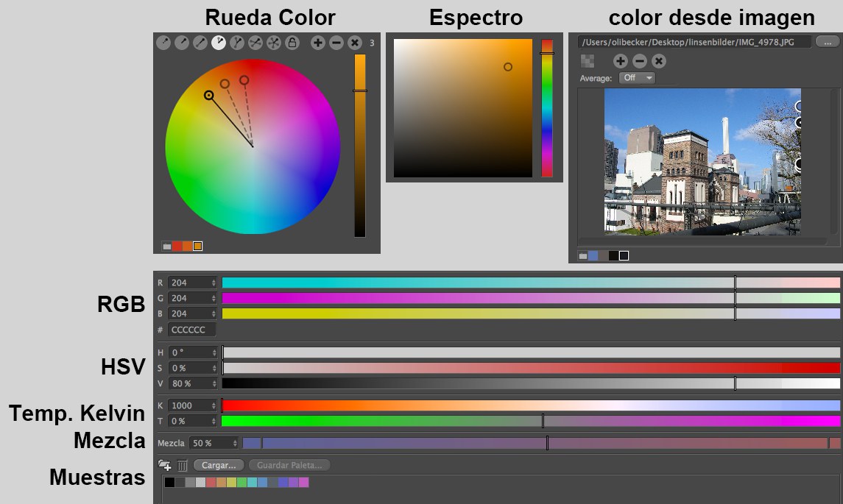The image size is (843, 504).
Task: Select the monochromatic harmony mode icon
Action: [163, 43]
